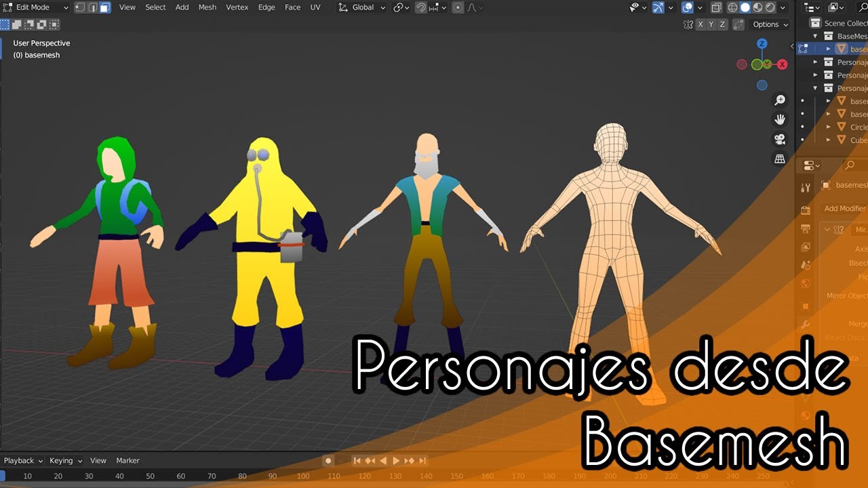Toggle Z axis mirror
This screenshot has width=868, height=488.
(723, 24)
